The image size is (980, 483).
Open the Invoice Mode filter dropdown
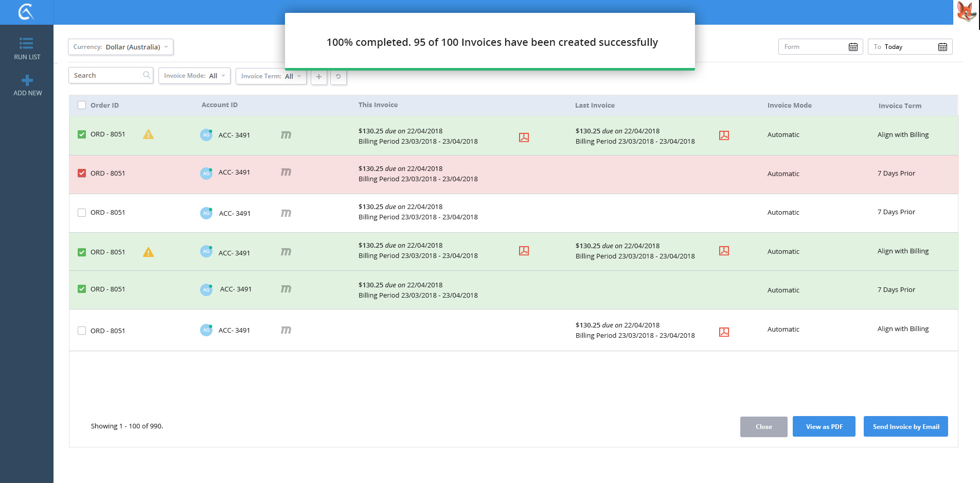coord(194,76)
